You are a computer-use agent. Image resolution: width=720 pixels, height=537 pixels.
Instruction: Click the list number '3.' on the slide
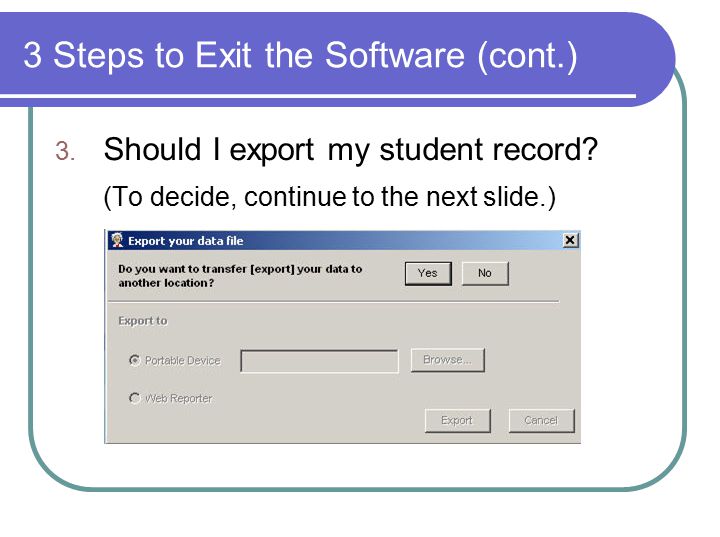65,152
